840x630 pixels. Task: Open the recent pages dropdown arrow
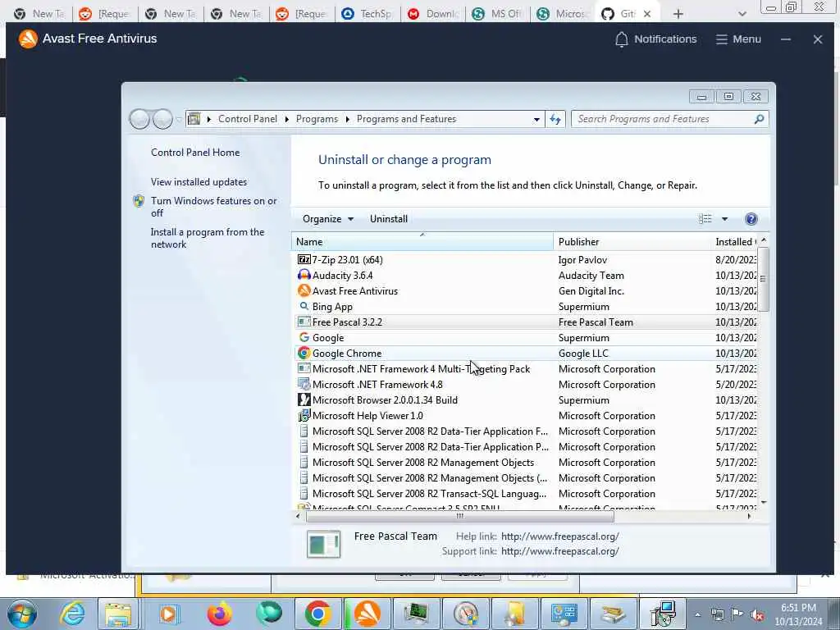click(179, 119)
